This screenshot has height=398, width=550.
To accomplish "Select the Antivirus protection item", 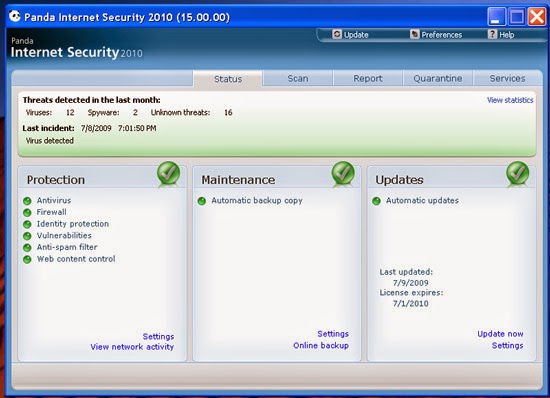I will click(x=54, y=200).
